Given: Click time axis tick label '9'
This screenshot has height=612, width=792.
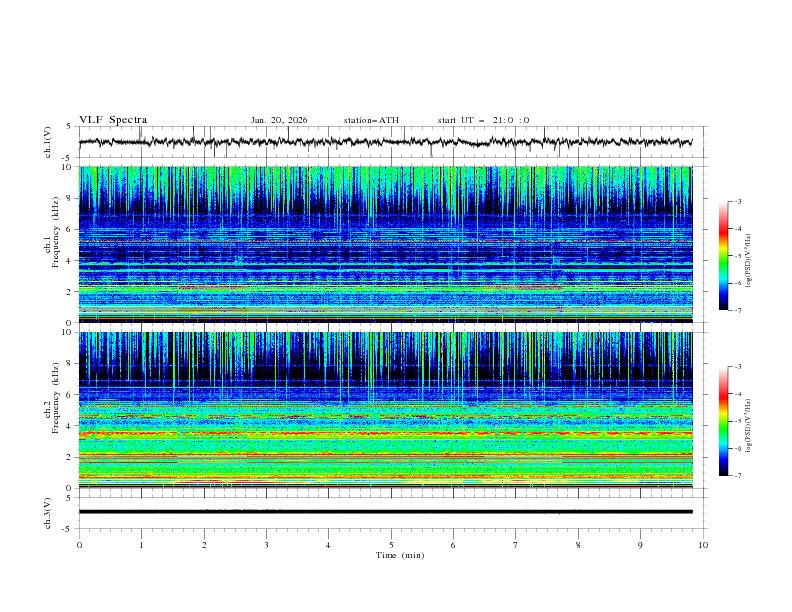Looking at the screenshot, I should click(640, 545).
